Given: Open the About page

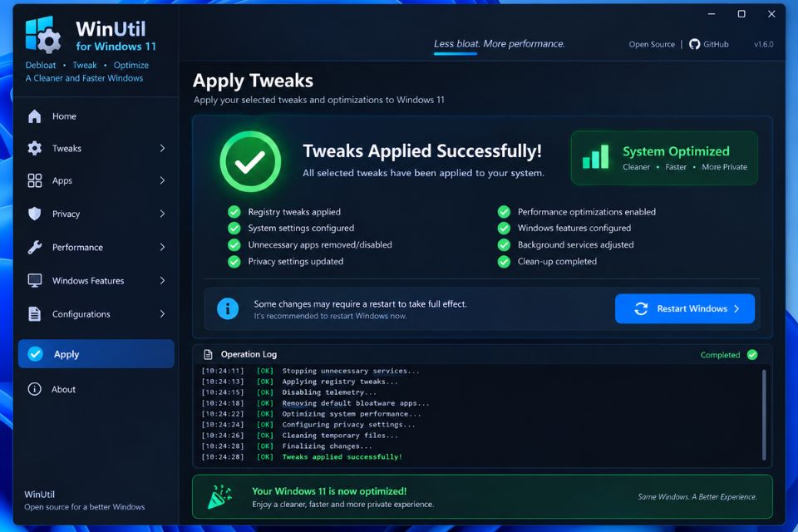Looking at the screenshot, I should 96,390.
